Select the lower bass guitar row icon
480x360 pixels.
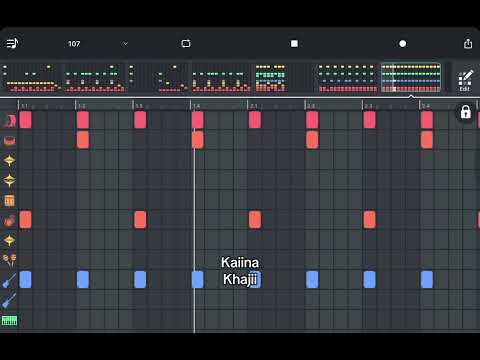point(9,301)
